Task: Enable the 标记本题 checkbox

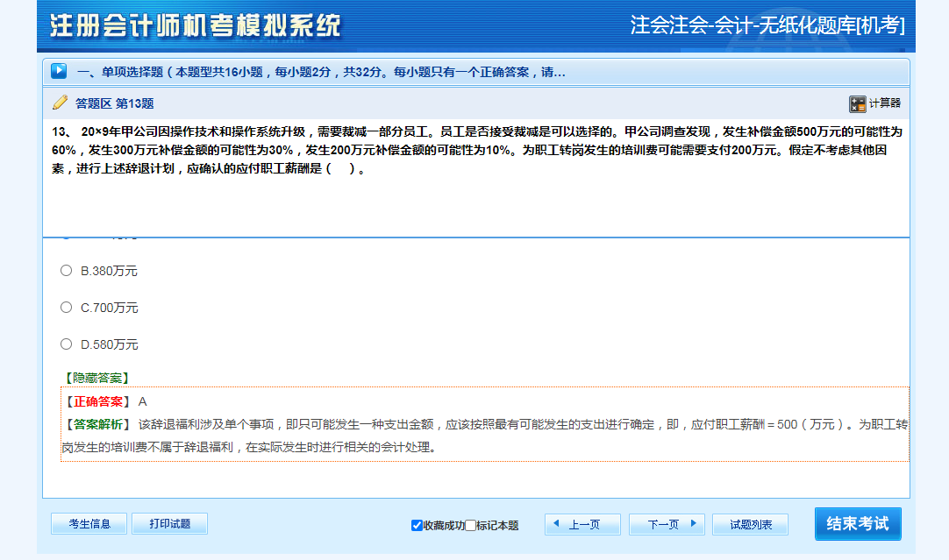Action: [470, 526]
